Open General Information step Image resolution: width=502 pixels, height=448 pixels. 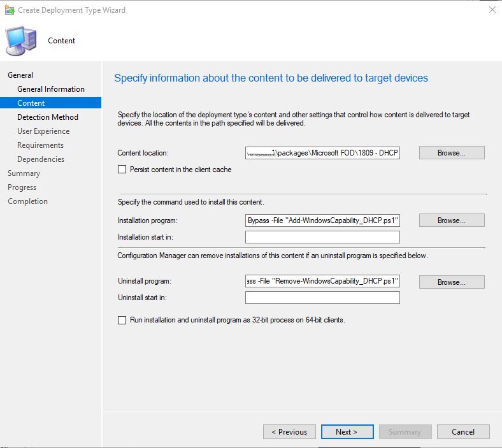(51, 89)
